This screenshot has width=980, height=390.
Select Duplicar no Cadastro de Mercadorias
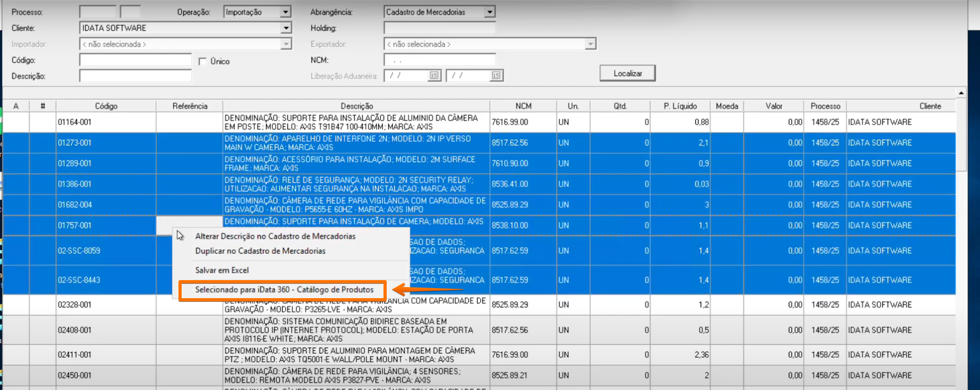[x=260, y=251]
